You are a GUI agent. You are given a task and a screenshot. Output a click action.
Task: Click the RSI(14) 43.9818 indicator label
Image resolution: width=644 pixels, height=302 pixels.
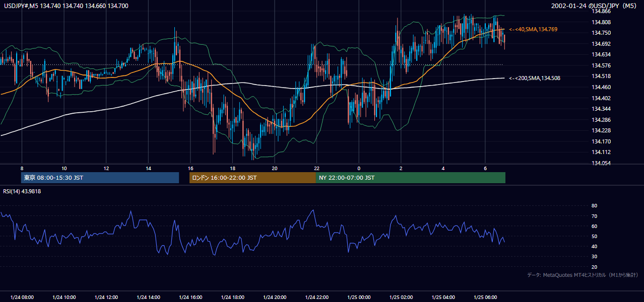[x=22, y=191]
